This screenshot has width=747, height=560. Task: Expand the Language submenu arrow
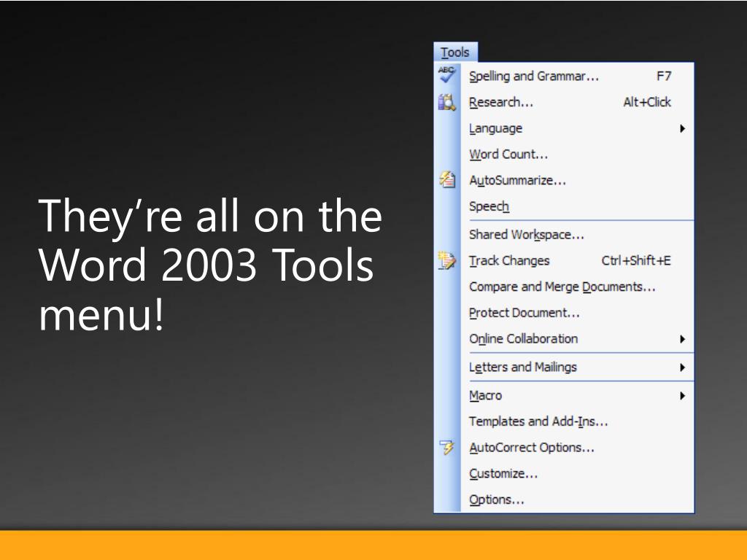point(682,128)
